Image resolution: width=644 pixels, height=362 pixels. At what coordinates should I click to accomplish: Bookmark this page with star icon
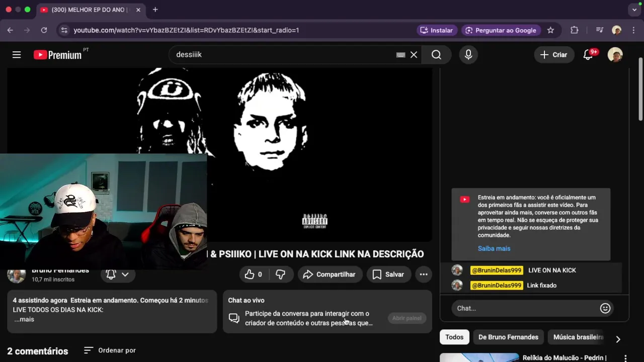coord(550,30)
